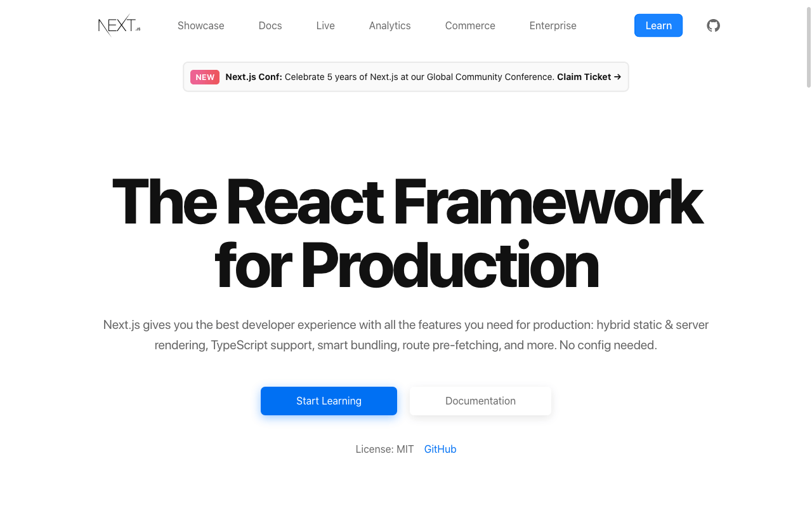The height and width of the screenshot is (508, 812).
Task: Click the 'Next.js gives you the best' paragraph
Action: (406, 335)
